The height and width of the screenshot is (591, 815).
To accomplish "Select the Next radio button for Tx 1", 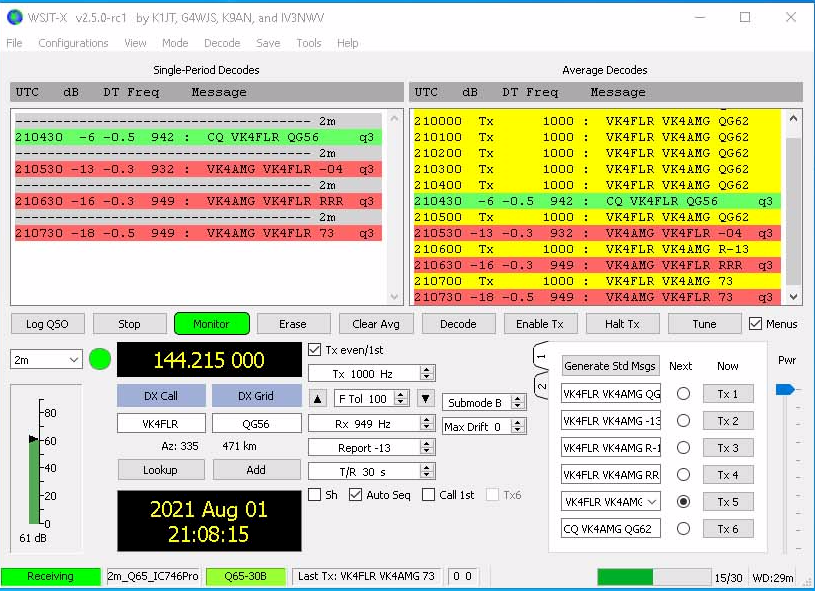I will (x=683, y=393).
